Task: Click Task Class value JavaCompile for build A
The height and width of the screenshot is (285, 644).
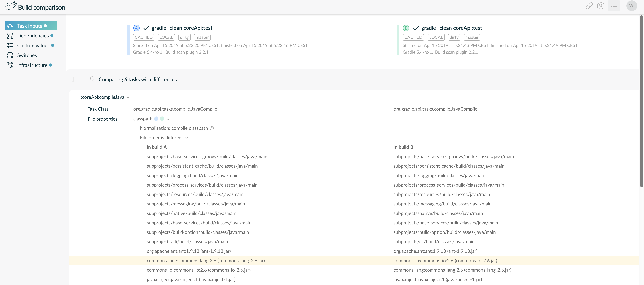Action: click(x=175, y=109)
